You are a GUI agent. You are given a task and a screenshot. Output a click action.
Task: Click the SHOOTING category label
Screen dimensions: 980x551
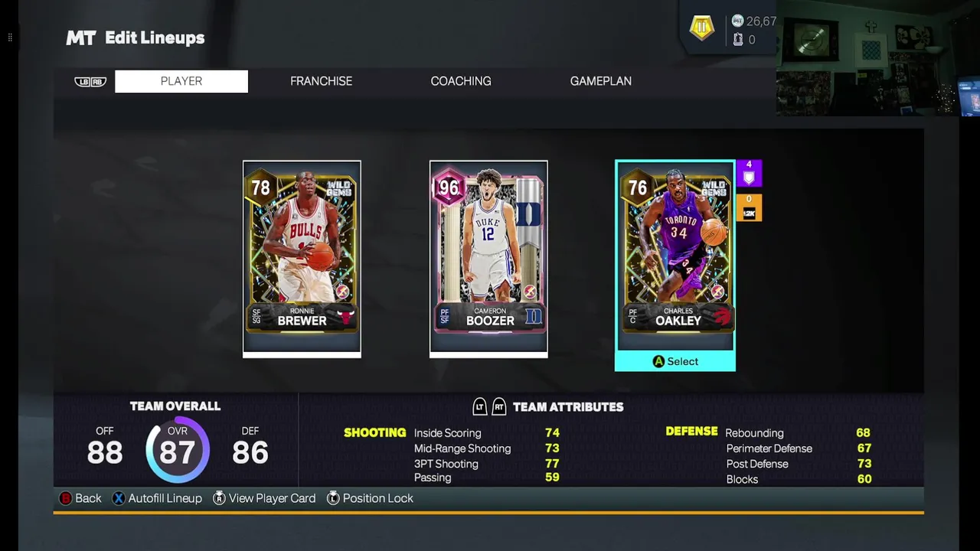click(375, 432)
